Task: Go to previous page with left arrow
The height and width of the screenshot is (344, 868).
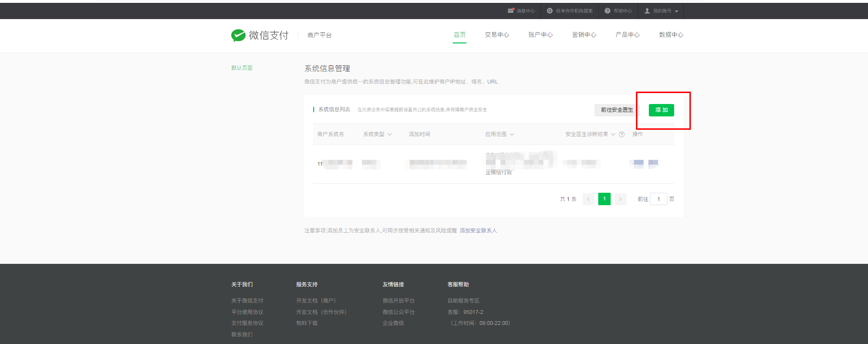Action: (x=588, y=199)
